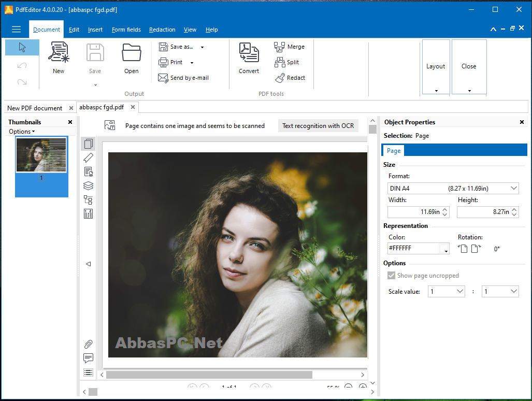Screen dimensions: 532x401
Task: Rotate page counterclockwise icon
Action: 463,249
